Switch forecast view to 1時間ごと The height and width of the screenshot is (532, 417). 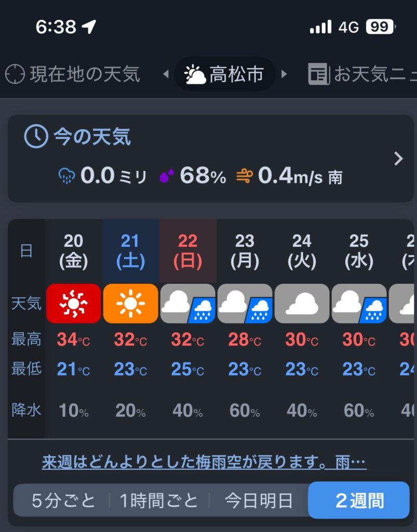pos(159,501)
